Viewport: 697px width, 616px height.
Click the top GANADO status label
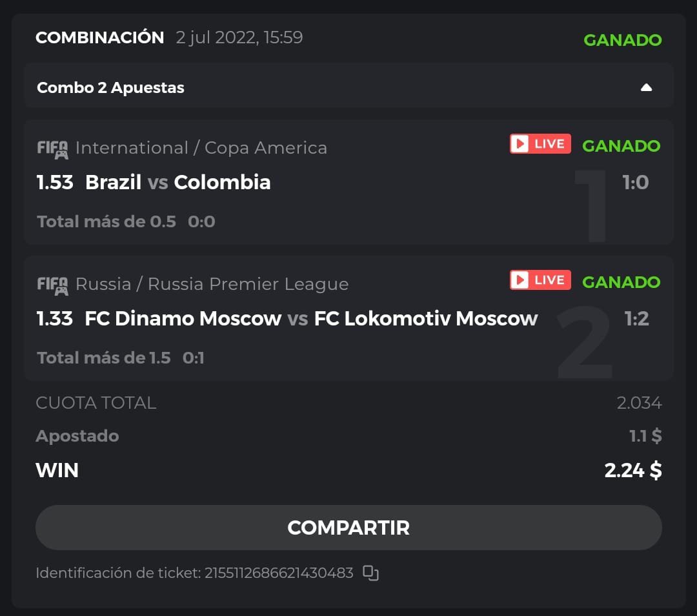622,40
